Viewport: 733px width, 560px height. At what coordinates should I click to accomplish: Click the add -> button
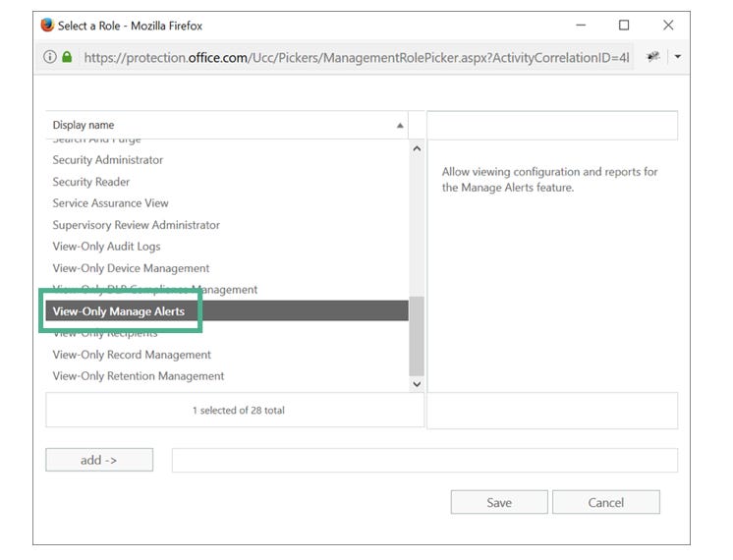pos(99,460)
